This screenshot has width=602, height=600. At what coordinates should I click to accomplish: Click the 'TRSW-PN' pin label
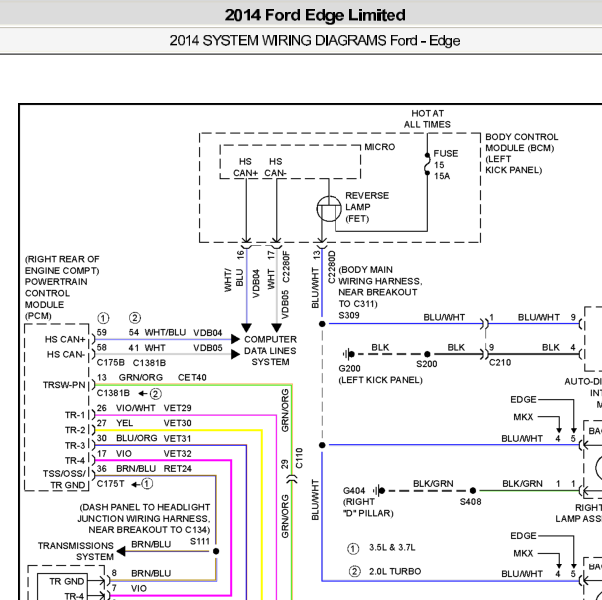coord(64,385)
